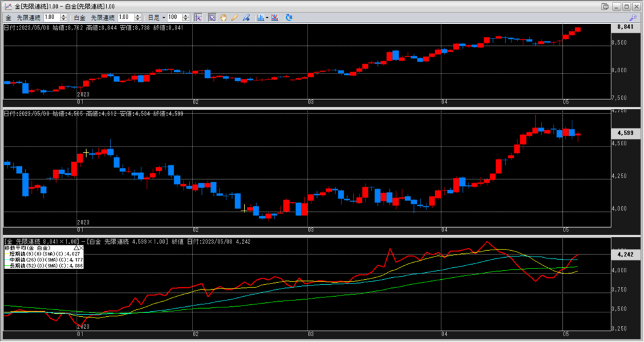The image size is (644, 342).
Task: Click the first 先限連続 contract label
Action: [30, 18]
